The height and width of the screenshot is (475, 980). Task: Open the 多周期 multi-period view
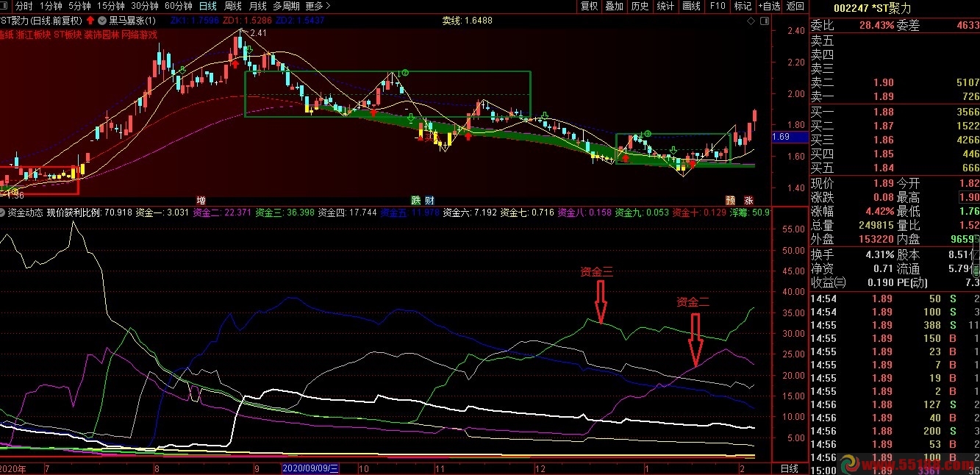tap(287, 6)
